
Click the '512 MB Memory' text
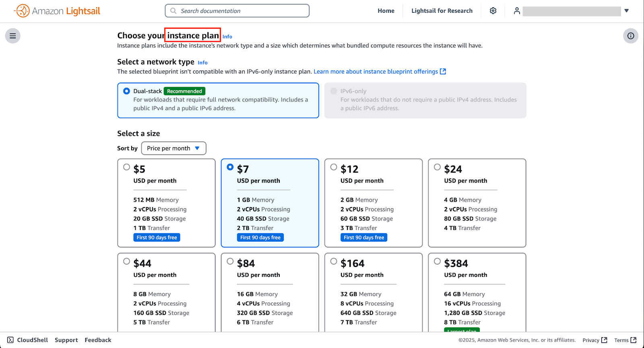point(156,200)
